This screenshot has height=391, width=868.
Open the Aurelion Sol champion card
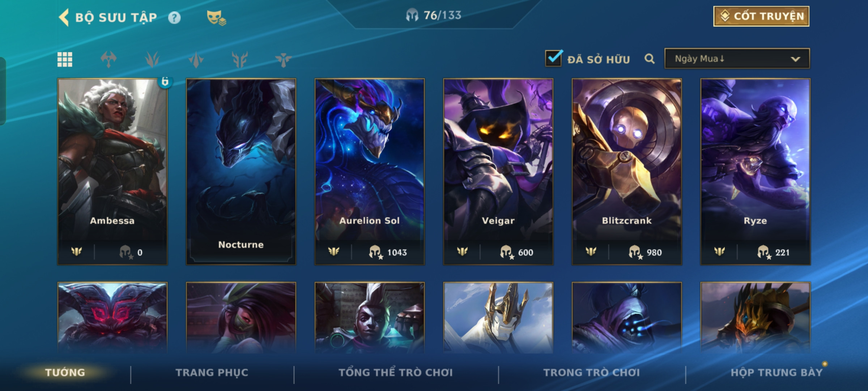click(x=370, y=172)
